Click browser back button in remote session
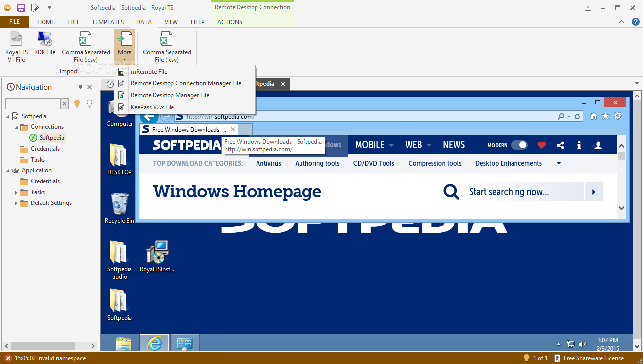Image resolution: width=643 pixels, height=364 pixels. 149,117
